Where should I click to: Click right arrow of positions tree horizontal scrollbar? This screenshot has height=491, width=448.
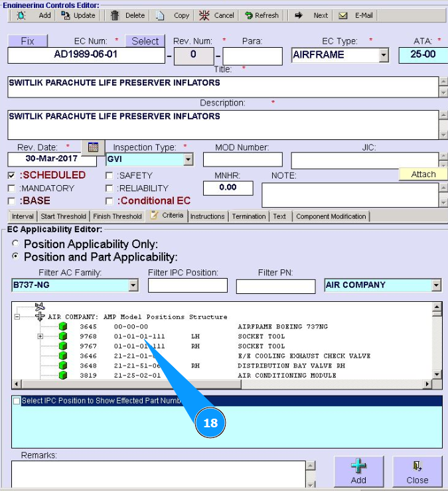click(427, 384)
